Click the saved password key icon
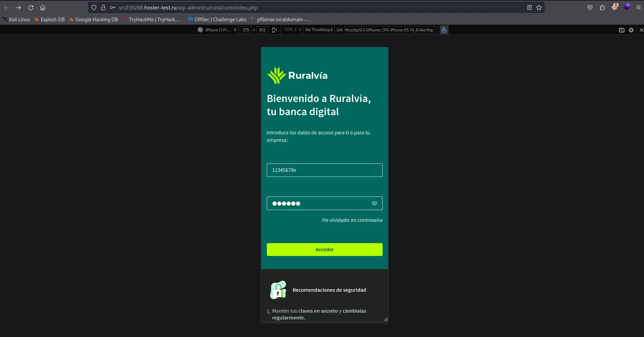 pyautogui.click(x=113, y=7)
